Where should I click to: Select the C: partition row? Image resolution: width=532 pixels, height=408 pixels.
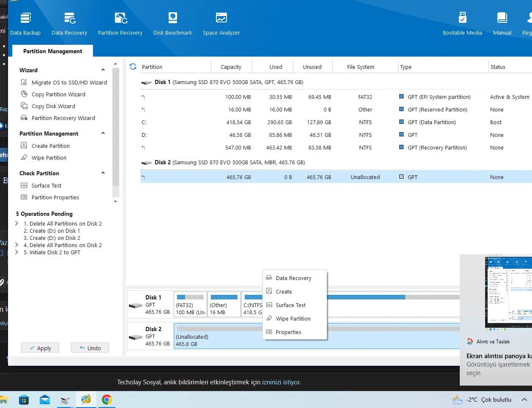pyautogui.click(x=336, y=122)
